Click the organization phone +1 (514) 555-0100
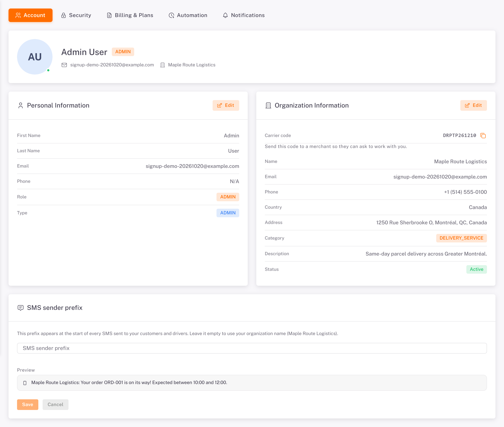 pyautogui.click(x=465, y=192)
